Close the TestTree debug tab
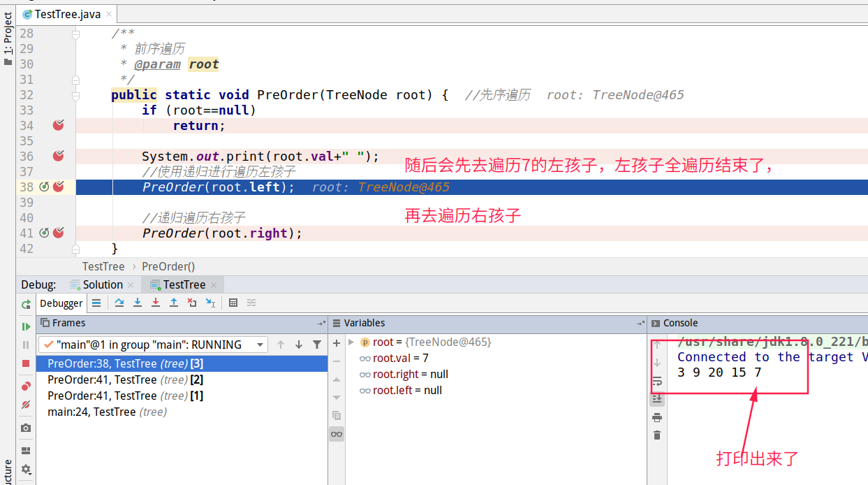Viewport: 868px width, 485px height. click(x=214, y=285)
